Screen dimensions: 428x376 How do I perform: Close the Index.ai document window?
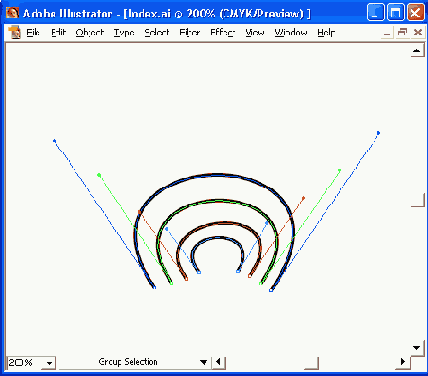418,33
